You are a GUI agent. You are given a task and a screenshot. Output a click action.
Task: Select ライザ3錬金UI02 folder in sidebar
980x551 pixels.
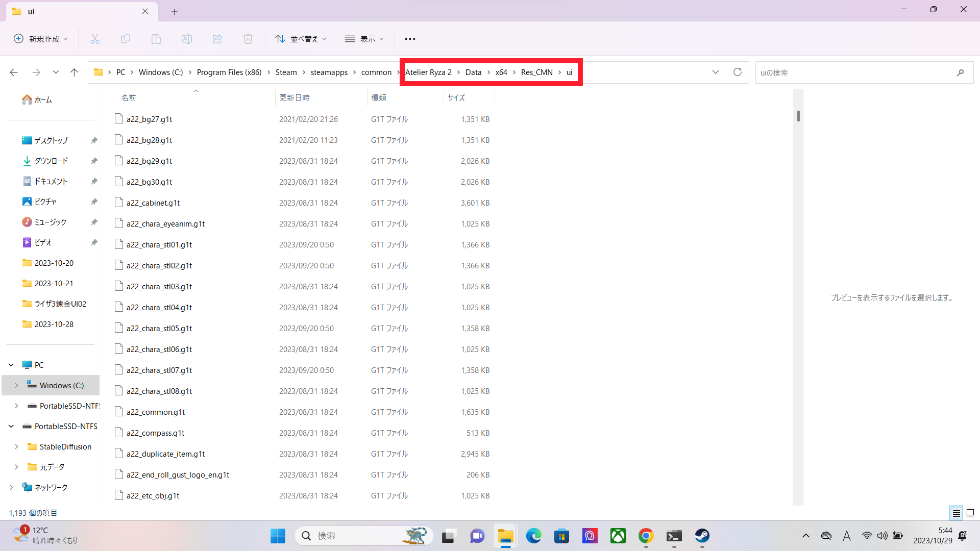pyautogui.click(x=51, y=304)
